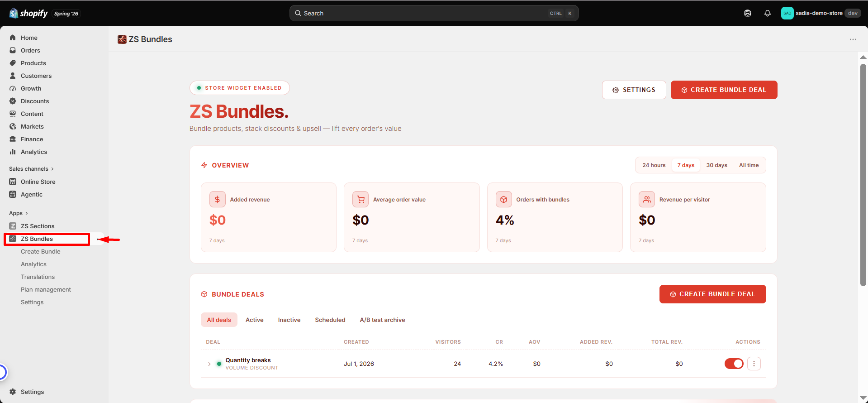
Task: Click the Discounts badge icon in sidebar
Action: point(13,101)
